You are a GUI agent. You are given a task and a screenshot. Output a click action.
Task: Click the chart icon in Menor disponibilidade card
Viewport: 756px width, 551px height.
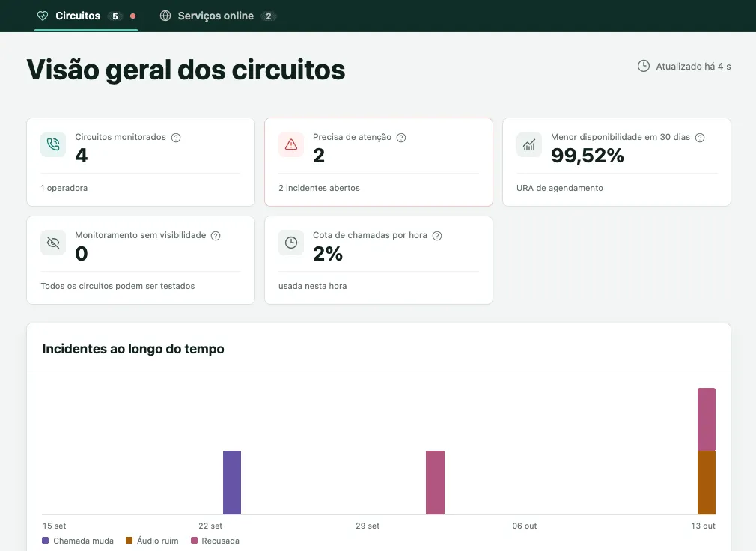529,144
